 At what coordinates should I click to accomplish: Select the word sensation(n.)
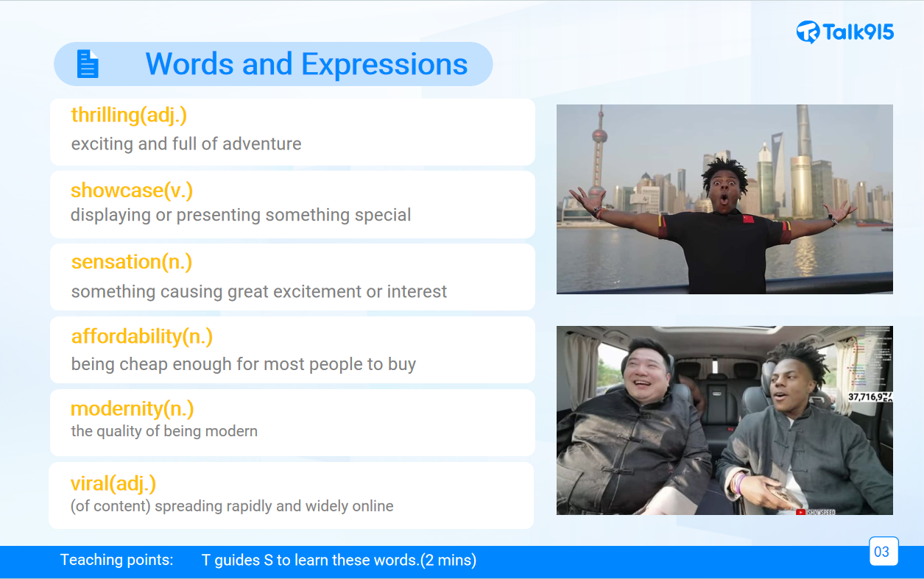[132, 261]
